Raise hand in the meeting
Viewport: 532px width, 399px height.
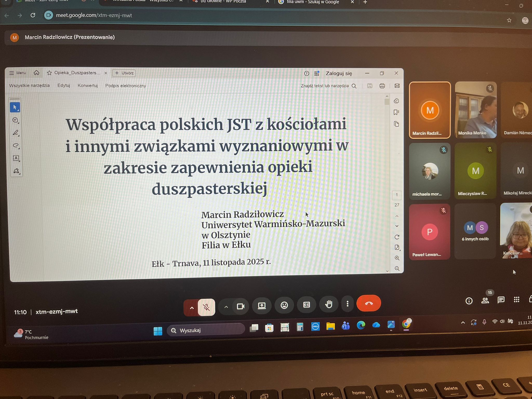329,304
